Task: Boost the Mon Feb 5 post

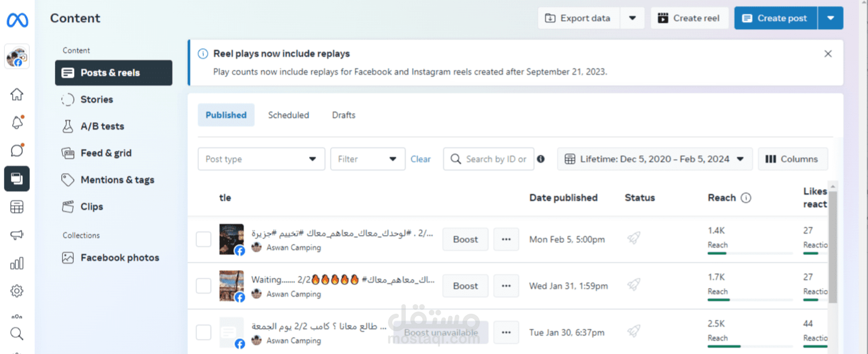Action: [x=465, y=239]
